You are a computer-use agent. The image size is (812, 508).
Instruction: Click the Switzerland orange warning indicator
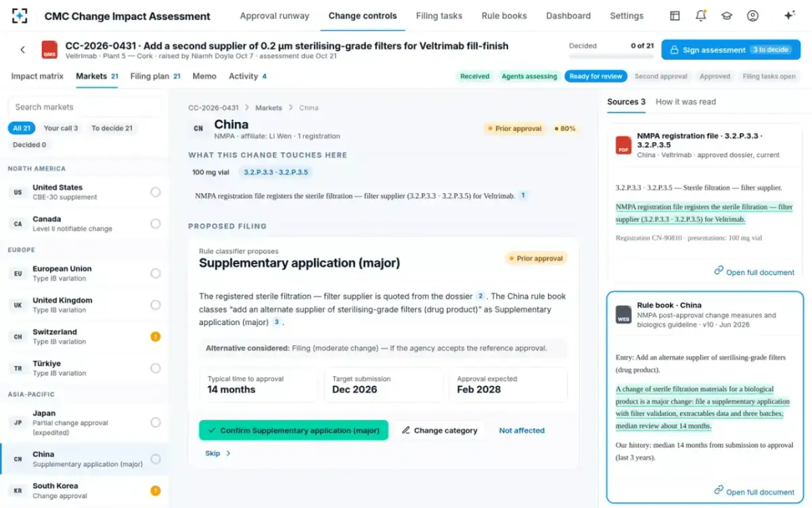click(156, 337)
